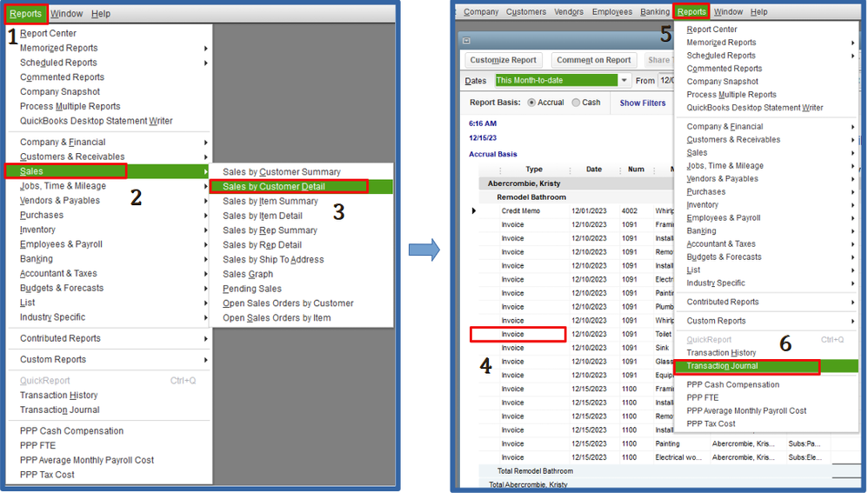Click the From date field
The height and width of the screenshot is (493, 868).
[666, 80]
